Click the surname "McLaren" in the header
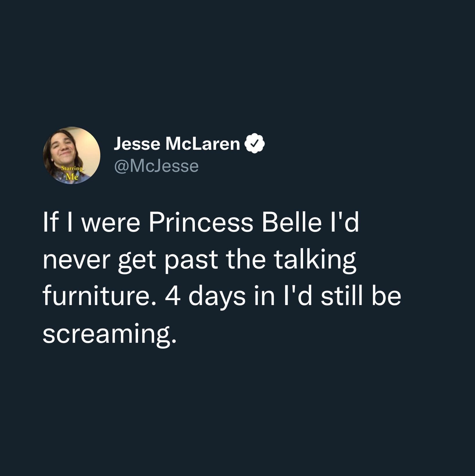The image size is (475, 476). pyautogui.click(x=203, y=144)
